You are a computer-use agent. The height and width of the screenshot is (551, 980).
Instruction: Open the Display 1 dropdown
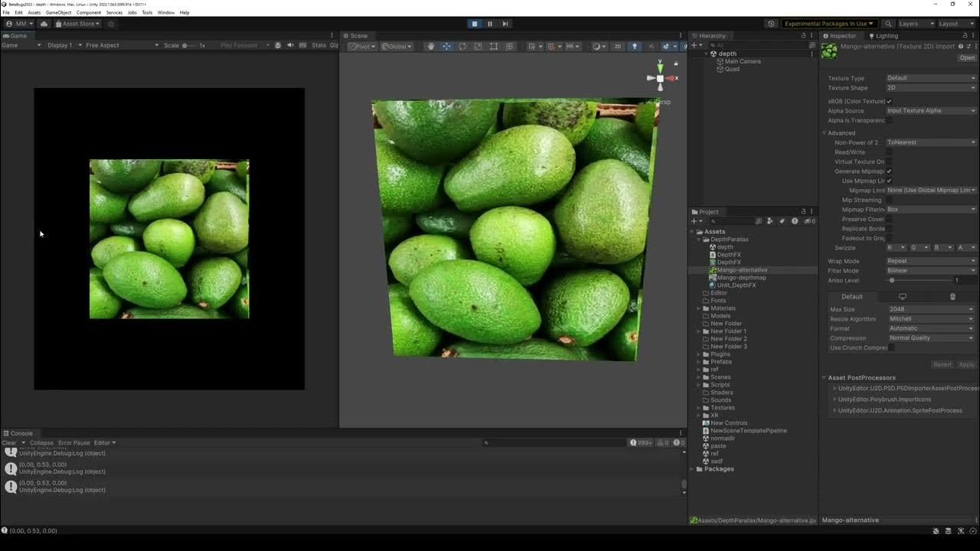coord(64,45)
